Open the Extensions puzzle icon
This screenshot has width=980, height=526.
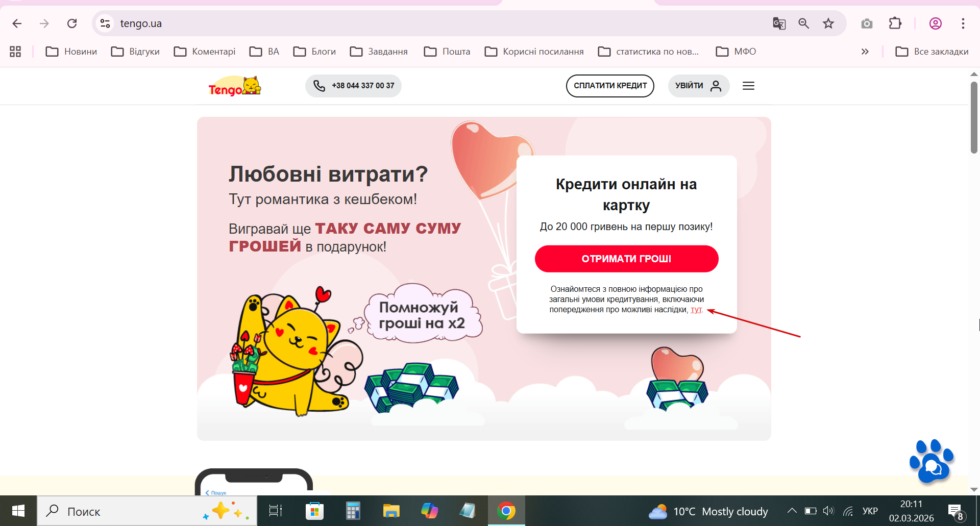pyautogui.click(x=895, y=23)
